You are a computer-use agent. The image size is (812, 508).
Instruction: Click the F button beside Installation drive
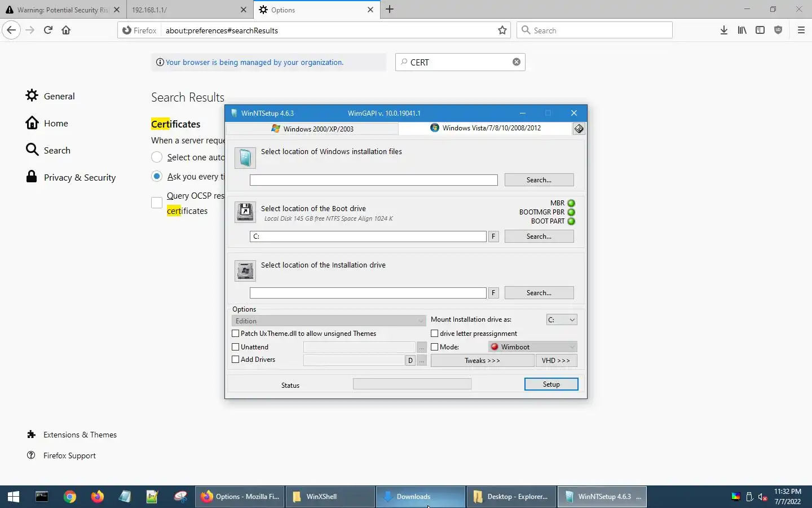493,293
